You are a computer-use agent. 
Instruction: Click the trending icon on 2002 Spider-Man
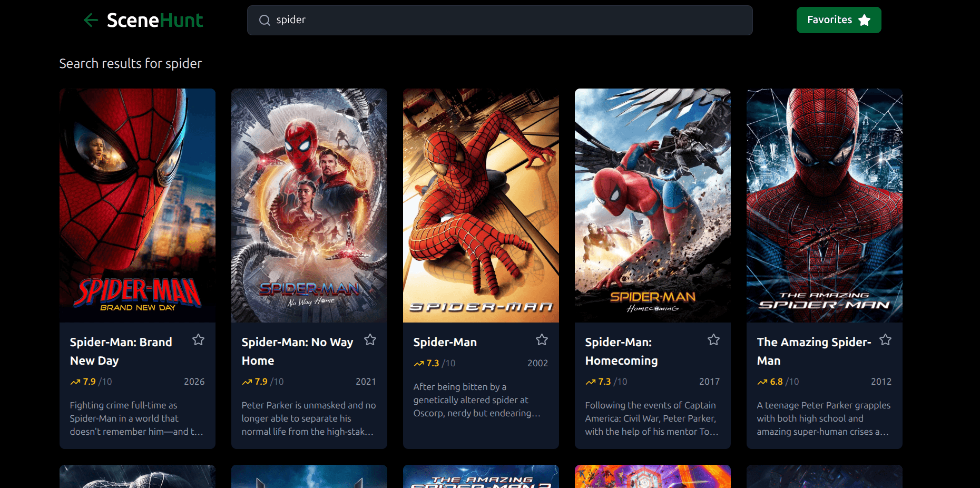[419, 364]
